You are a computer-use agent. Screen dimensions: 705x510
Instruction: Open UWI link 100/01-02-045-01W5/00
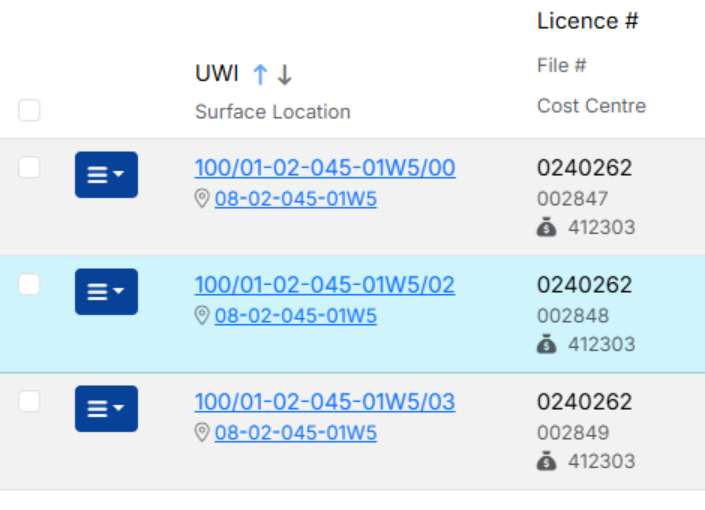325,168
